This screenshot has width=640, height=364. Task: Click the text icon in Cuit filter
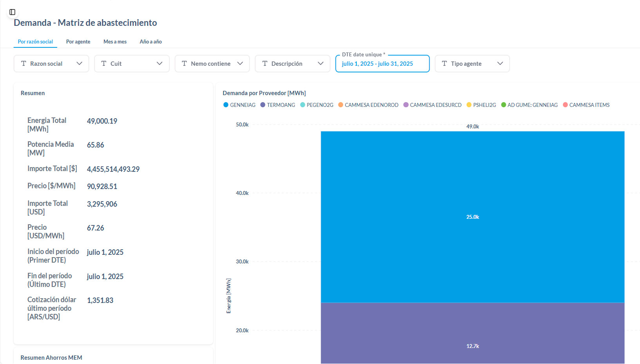(104, 63)
